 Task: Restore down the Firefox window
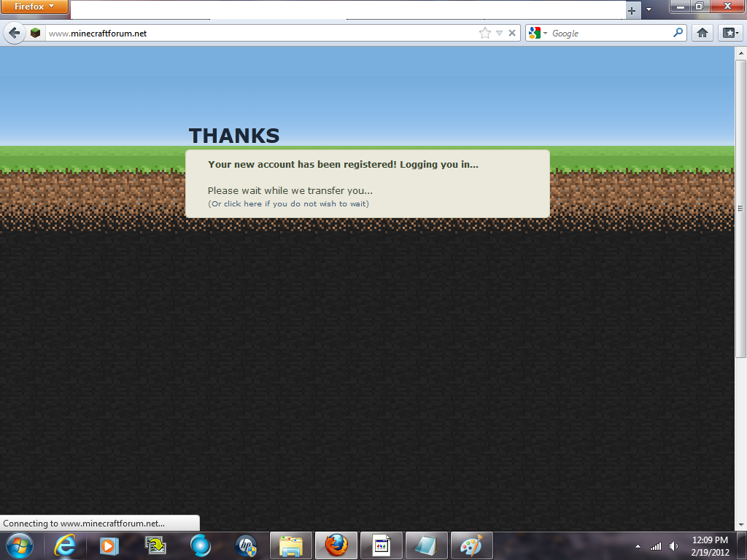pos(700,6)
